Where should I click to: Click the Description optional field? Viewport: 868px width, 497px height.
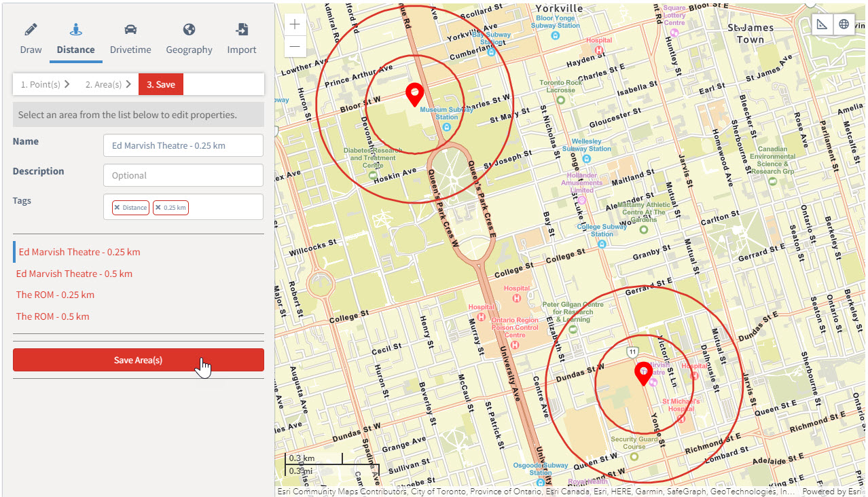pyautogui.click(x=183, y=175)
